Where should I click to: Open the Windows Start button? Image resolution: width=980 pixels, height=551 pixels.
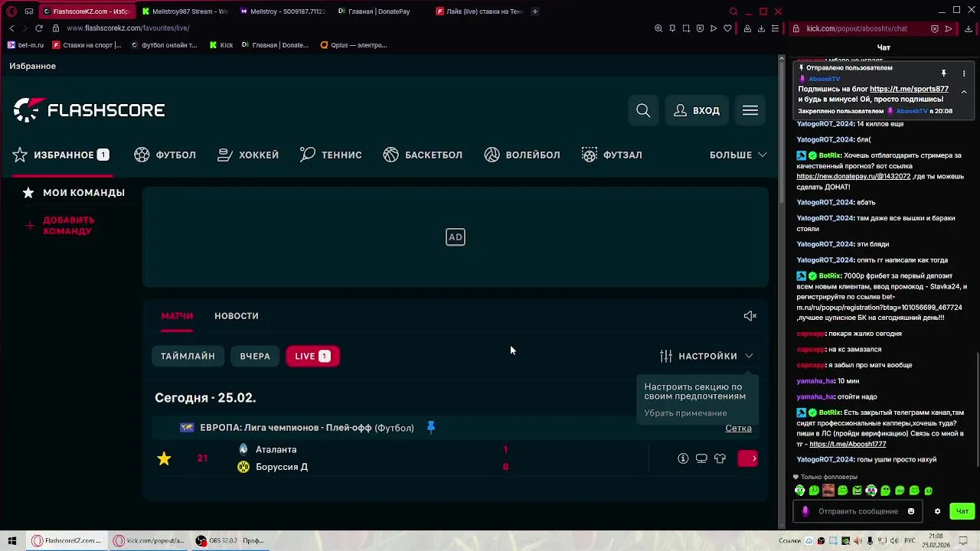tap(12, 540)
